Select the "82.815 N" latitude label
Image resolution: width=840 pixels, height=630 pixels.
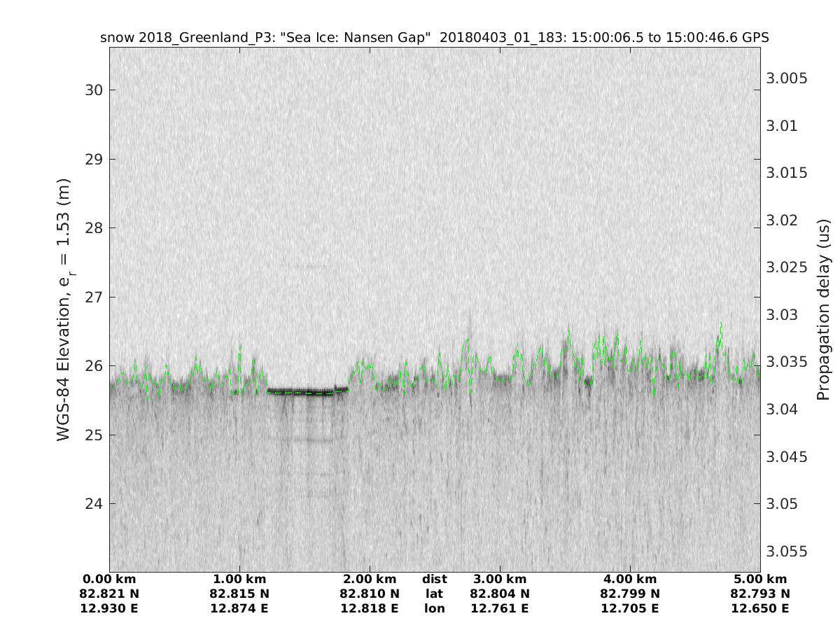(239, 594)
